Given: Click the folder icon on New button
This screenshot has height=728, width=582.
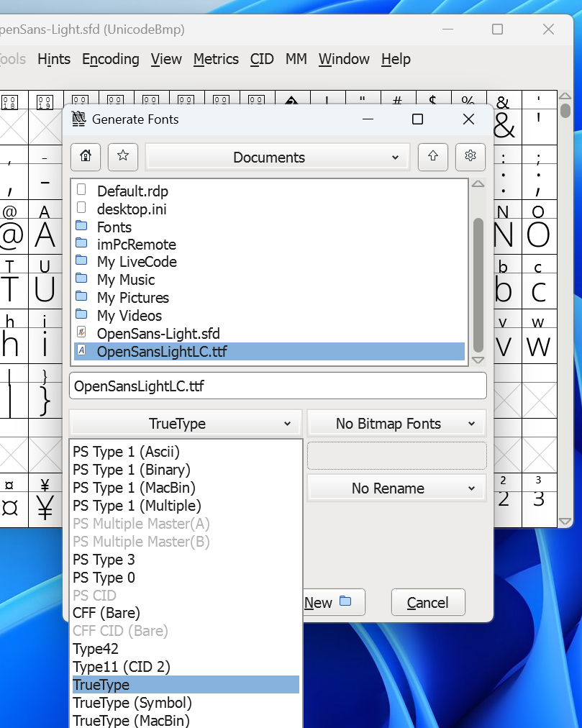Looking at the screenshot, I should [345, 602].
